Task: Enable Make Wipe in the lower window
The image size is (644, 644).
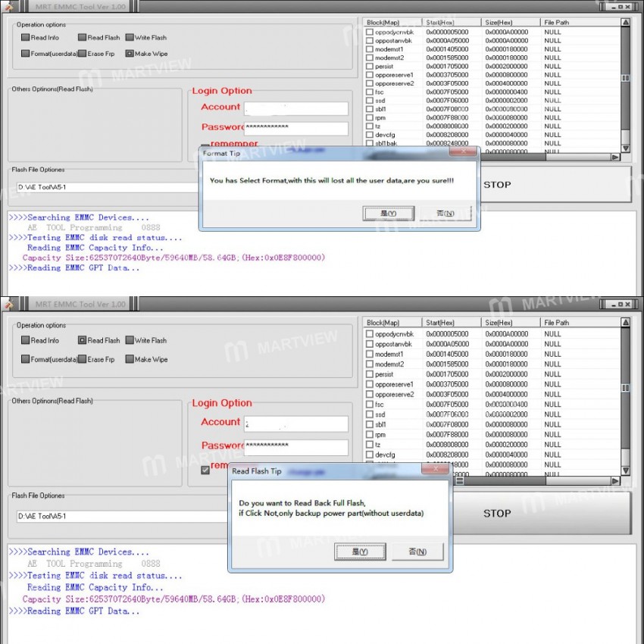Action: pyautogui.click(x=130, y=359)
